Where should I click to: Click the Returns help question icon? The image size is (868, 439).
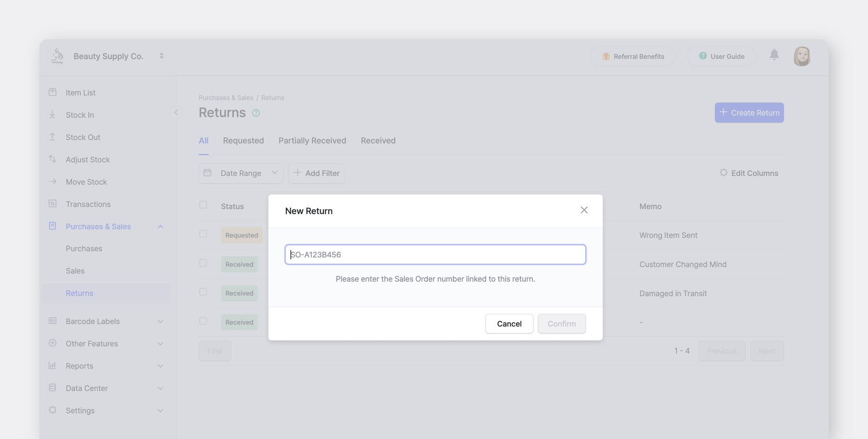(x=256, y=113)
